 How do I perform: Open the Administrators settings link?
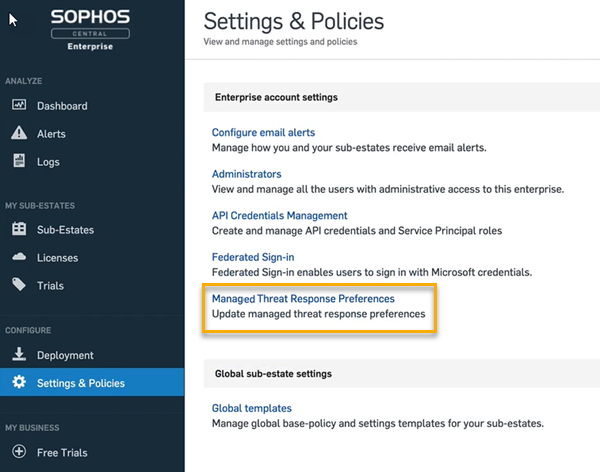click(x=246, y=174)
